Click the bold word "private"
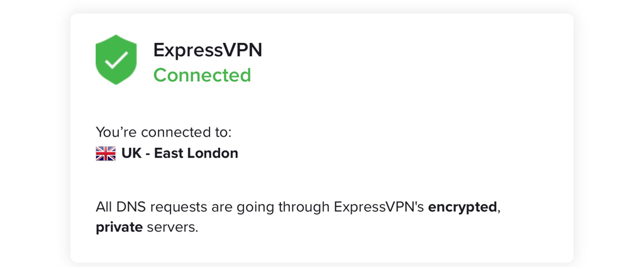Viewport: 644px width, 267px height. (119, 227)
